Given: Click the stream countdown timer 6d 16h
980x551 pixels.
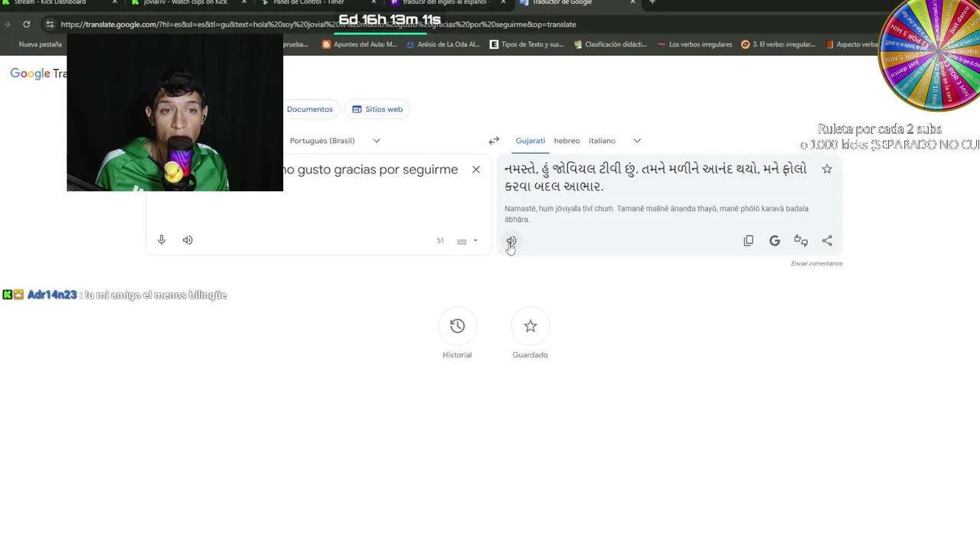Looking at the screenshot, I should click(390, 20).
